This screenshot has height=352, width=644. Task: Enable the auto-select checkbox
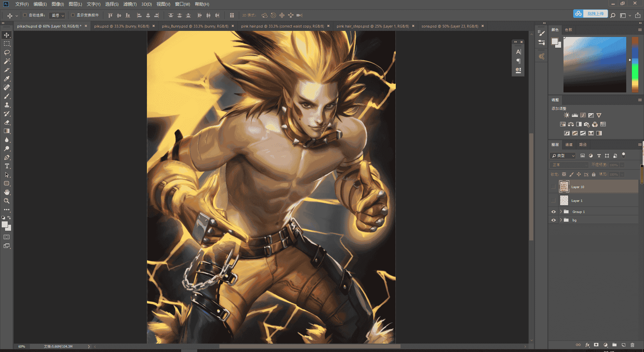(25, 15)
